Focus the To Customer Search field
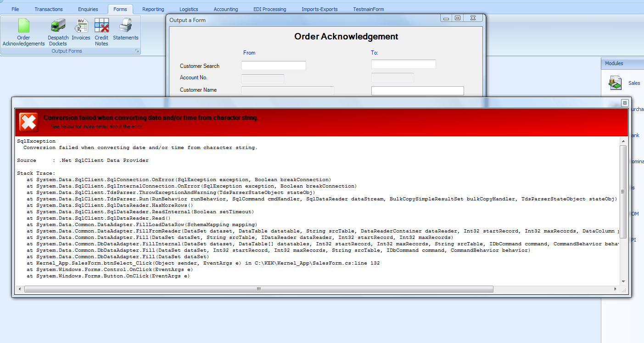Image resolution: width=644 pixels, height=343 pixels. 403,64
